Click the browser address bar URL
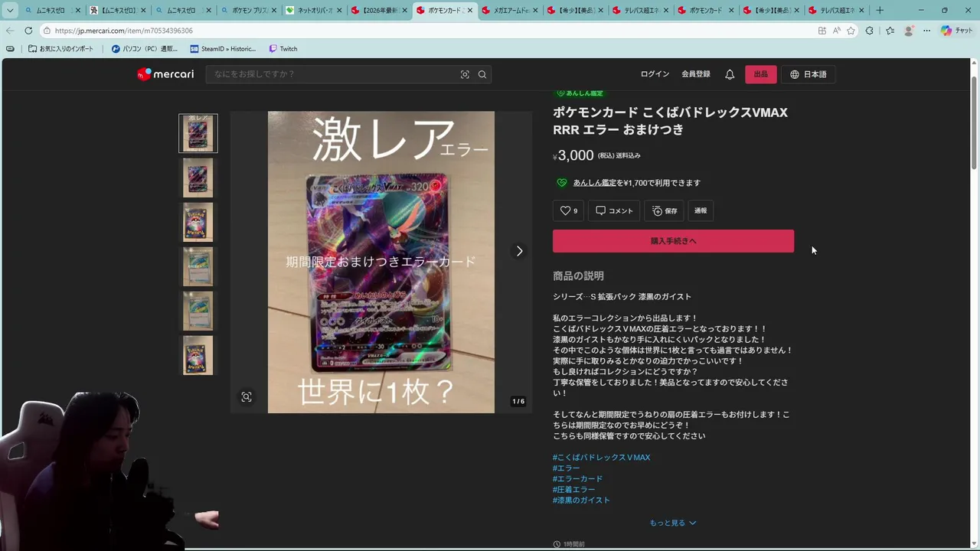This screenshot has width=980, height=551. (124, 31)
